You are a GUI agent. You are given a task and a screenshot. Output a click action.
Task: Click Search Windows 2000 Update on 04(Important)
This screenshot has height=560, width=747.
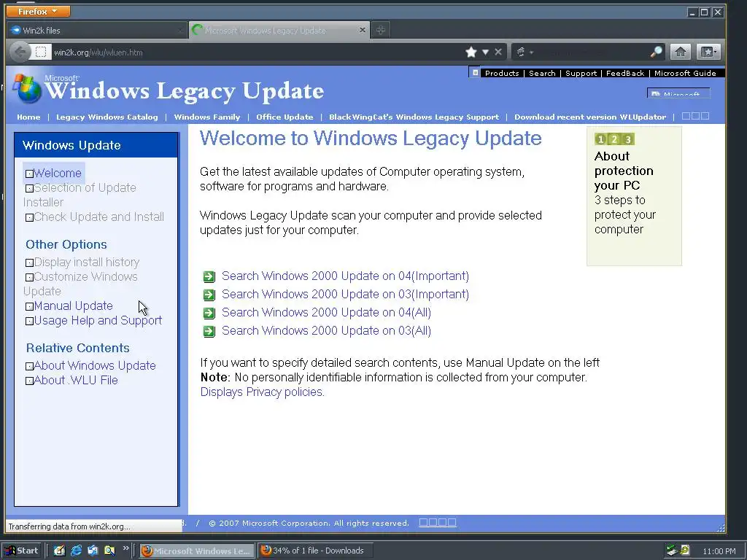point(345,276)
